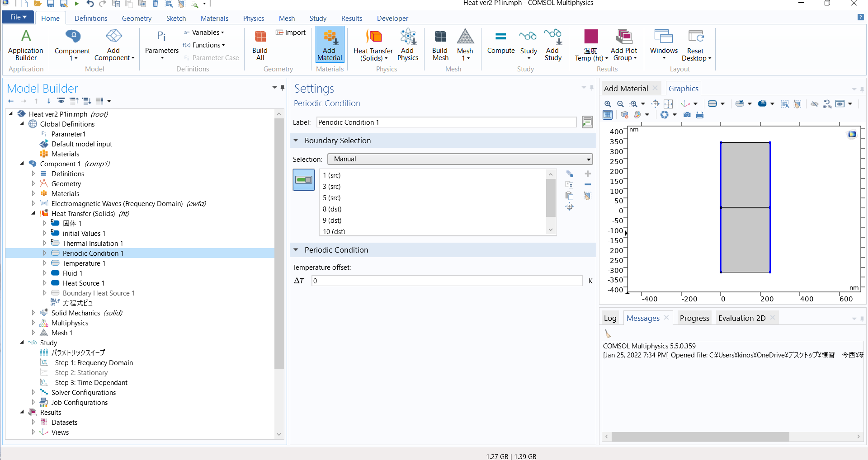Image resolution: width=868 pixels, height=460 pixels.
Task: Click the Undo arrow in quick access toolbar
Action: pyautogui.click(x=90, y=4)
